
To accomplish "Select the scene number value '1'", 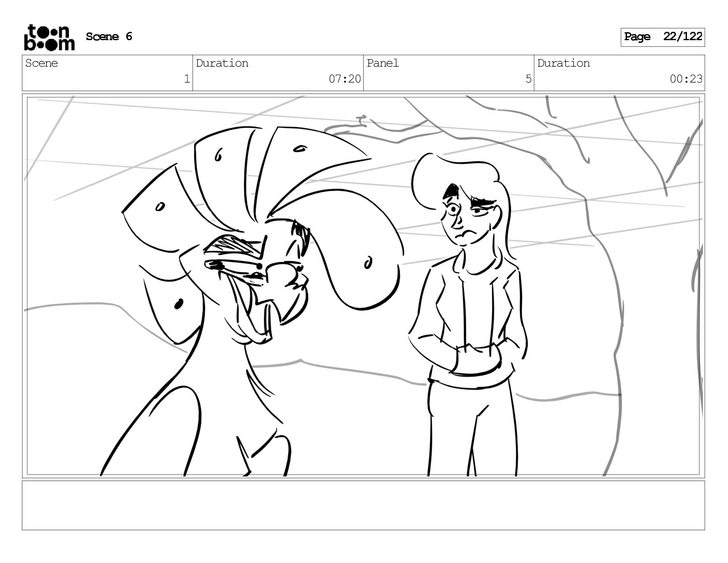I will (x=187, y=79).
